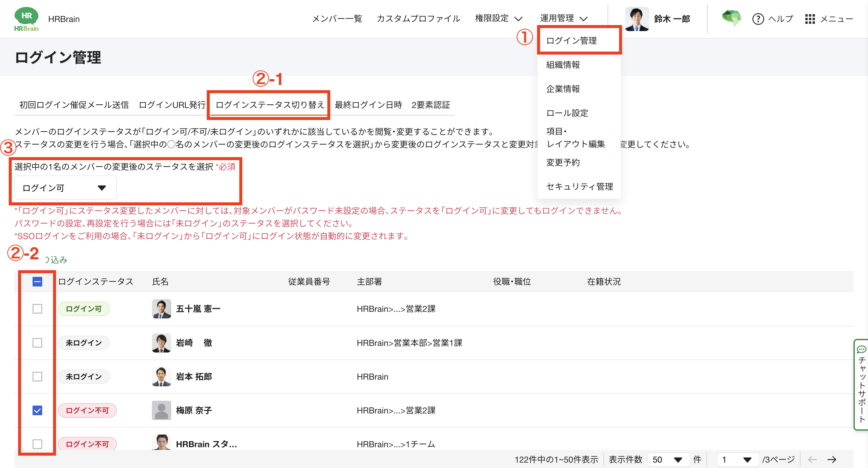The height and width of the screenshot is (468, 868).
Task: Click the カスタムプロファイル link
Action: click(418, 18)
